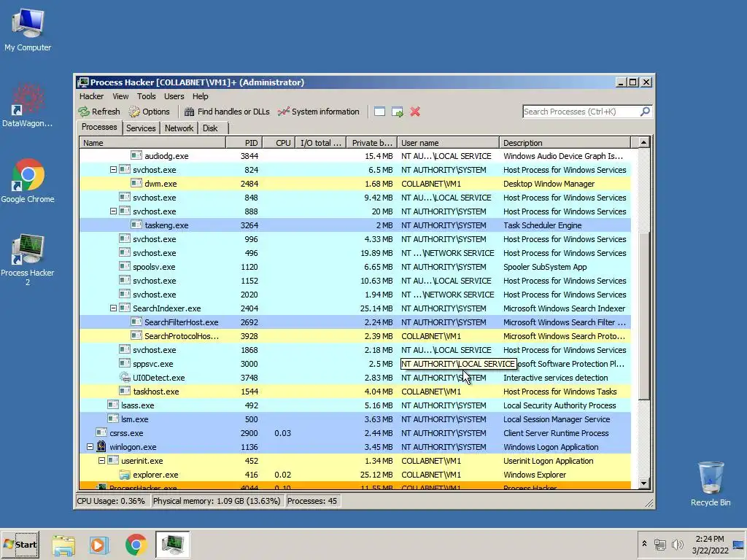This screenshot has height=560, width=747.
Task: Open the Tools menu
Action: (146, 96)
